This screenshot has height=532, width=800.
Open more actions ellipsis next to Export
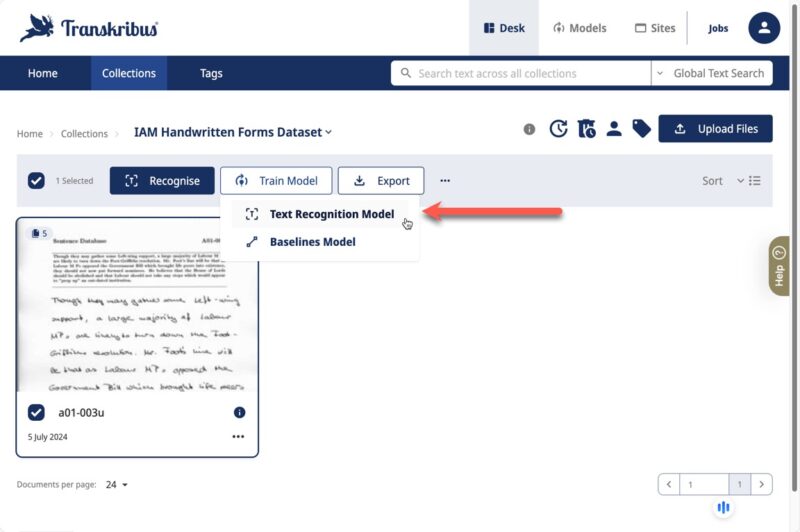(445, 181)
